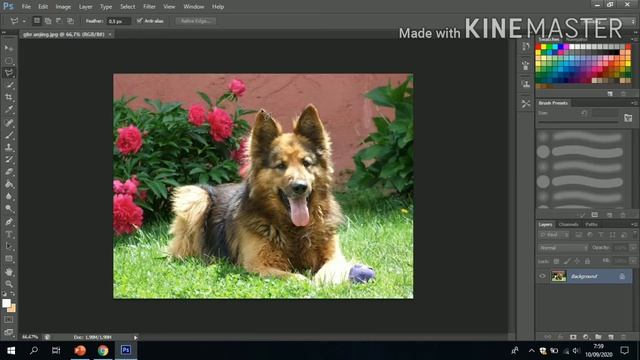The width and height of the screenshot is (640, 360).
Task: Click the Feather input field
Action: [118, 21]
